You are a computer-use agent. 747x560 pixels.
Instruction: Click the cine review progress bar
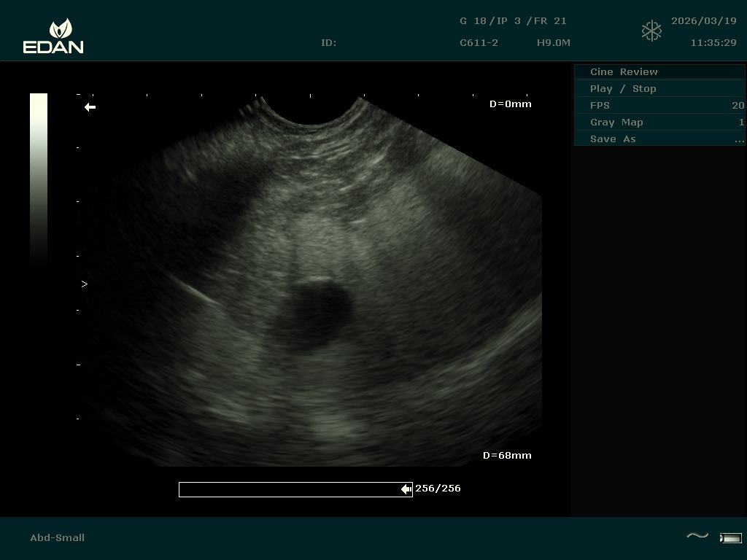point(292,489)
